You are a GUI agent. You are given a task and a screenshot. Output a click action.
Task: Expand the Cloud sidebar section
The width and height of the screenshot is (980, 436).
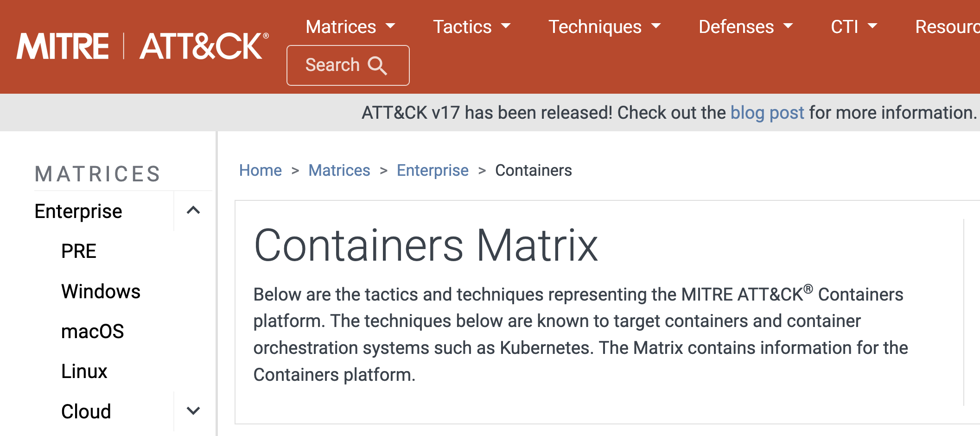coord(193,411)
